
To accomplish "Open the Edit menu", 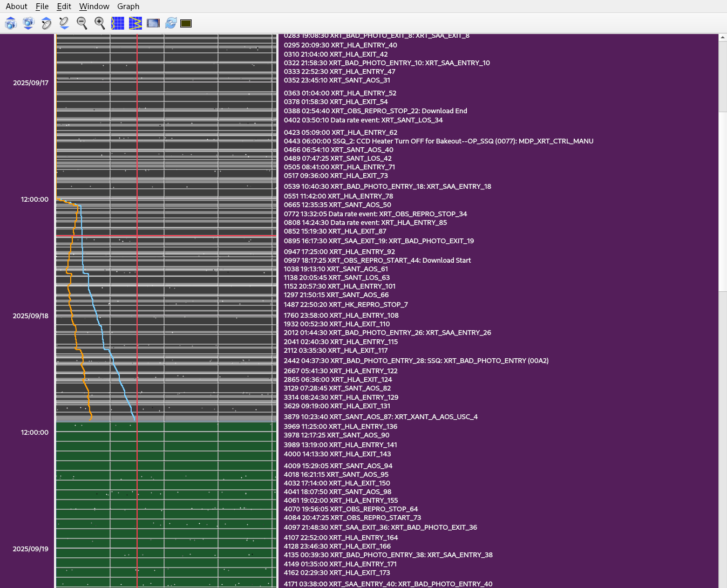I will pos(64,6).
